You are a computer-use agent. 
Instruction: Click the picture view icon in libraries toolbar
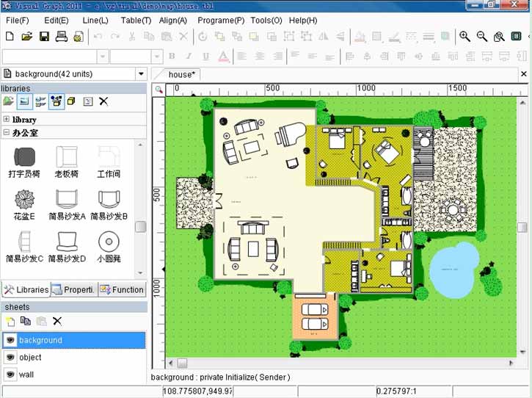pos(24,101)
